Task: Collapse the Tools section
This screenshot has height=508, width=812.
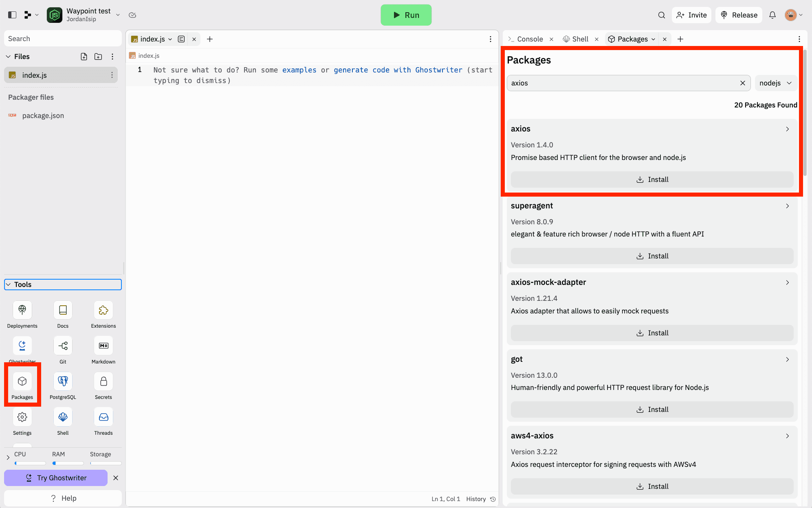Action: (x=9, y=285)
